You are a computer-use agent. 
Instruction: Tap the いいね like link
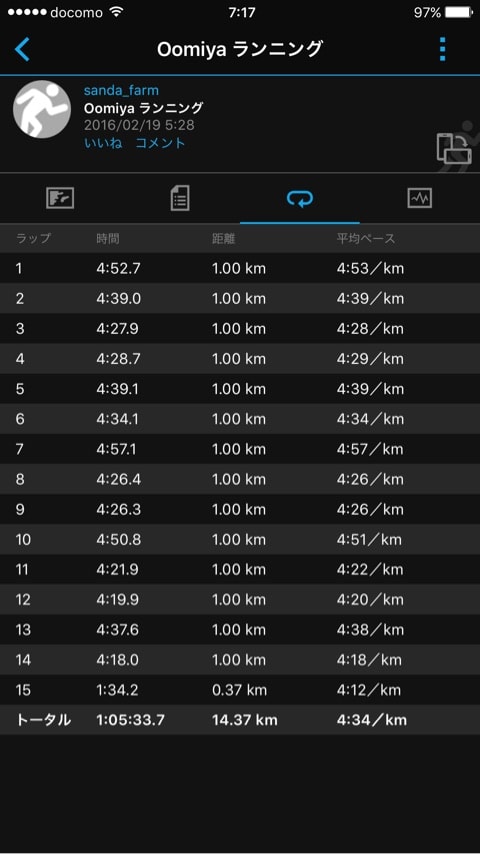pos(103,143)
